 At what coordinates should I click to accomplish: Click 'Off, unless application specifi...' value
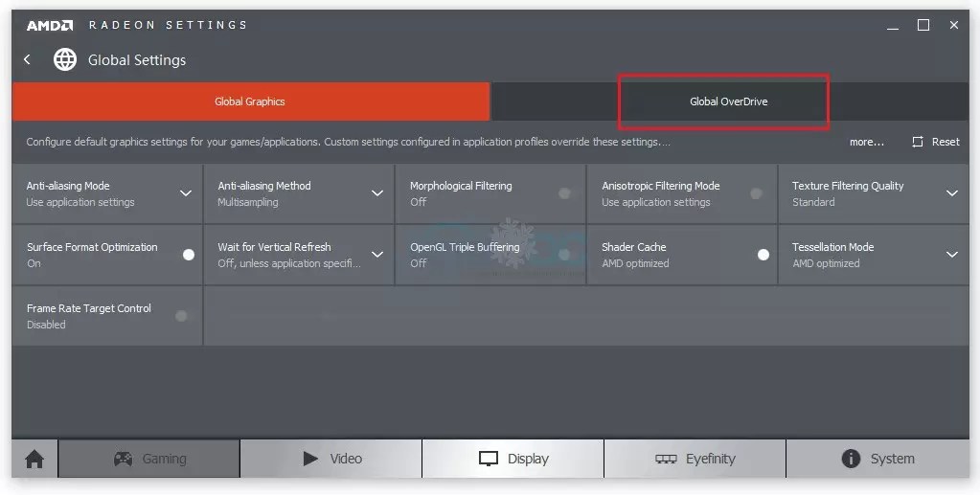click(289, 263)
